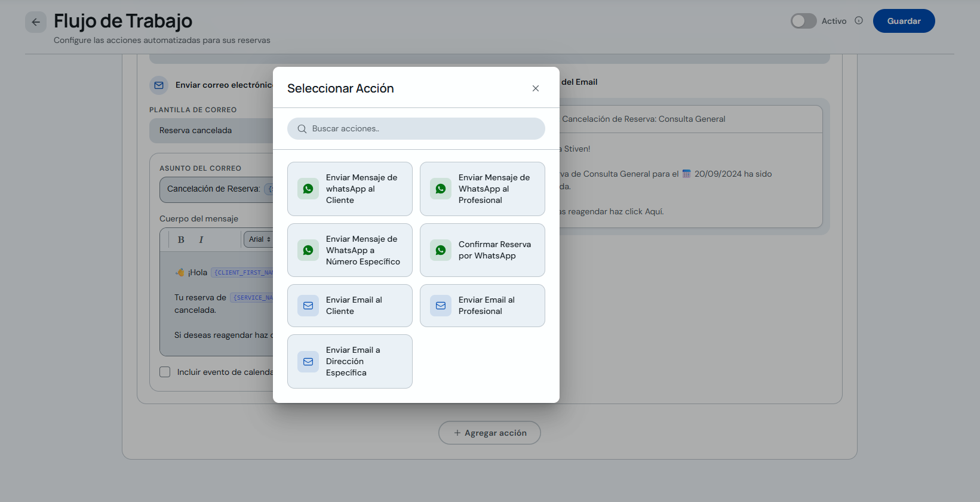Click the 'PLANTILLA DE CORREO' label
This screenshot has height=502, width=980.
click(x=193, y=110)
